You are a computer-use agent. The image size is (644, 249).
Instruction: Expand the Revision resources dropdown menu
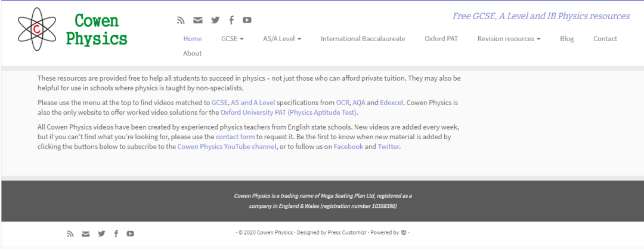click(509, 39)
